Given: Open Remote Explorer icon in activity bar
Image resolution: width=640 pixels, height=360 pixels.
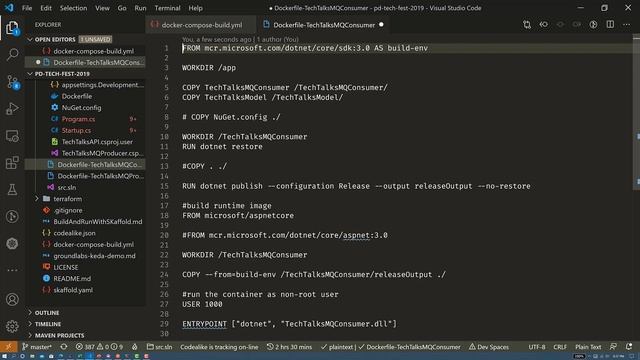Looking at the screenshot, I should coord(12,136).
